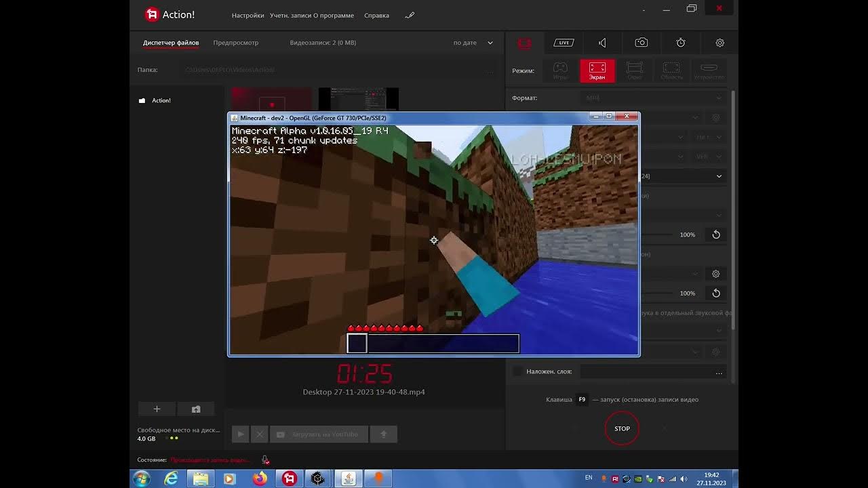Viewport: 868px width, 488px height.
Task: Switch to the Предпросмотр tab
Action: coord(236,43)
